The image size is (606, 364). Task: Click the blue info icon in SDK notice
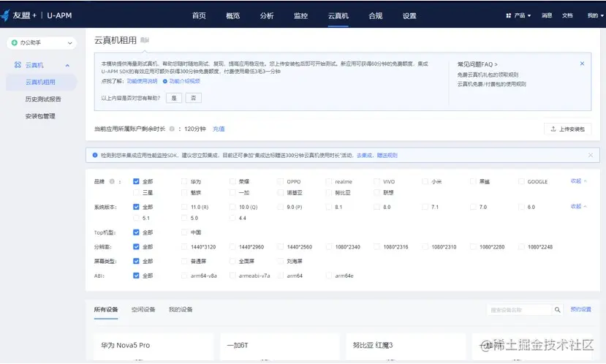pyautogui.click(x=95, y=155)
